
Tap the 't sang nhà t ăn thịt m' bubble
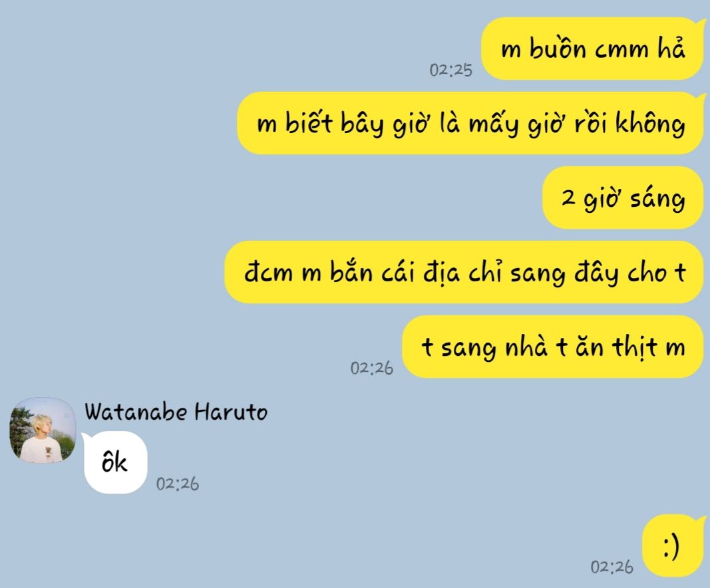[x=553, y=347]
